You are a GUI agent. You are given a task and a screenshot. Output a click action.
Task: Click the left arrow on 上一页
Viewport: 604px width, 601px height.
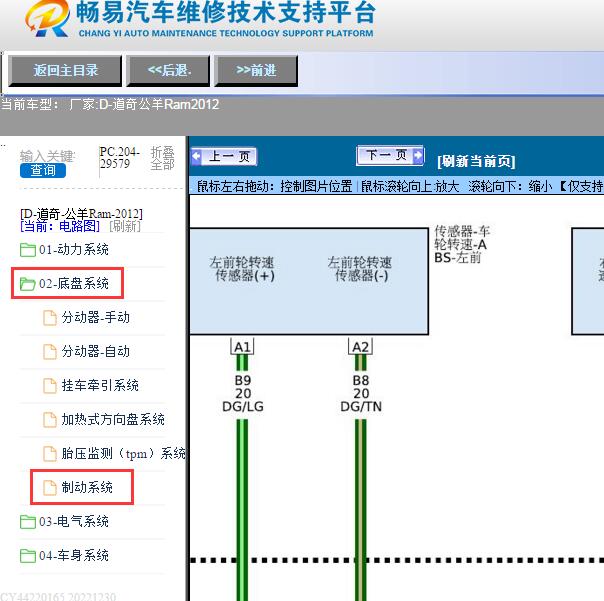pos(196,156)
